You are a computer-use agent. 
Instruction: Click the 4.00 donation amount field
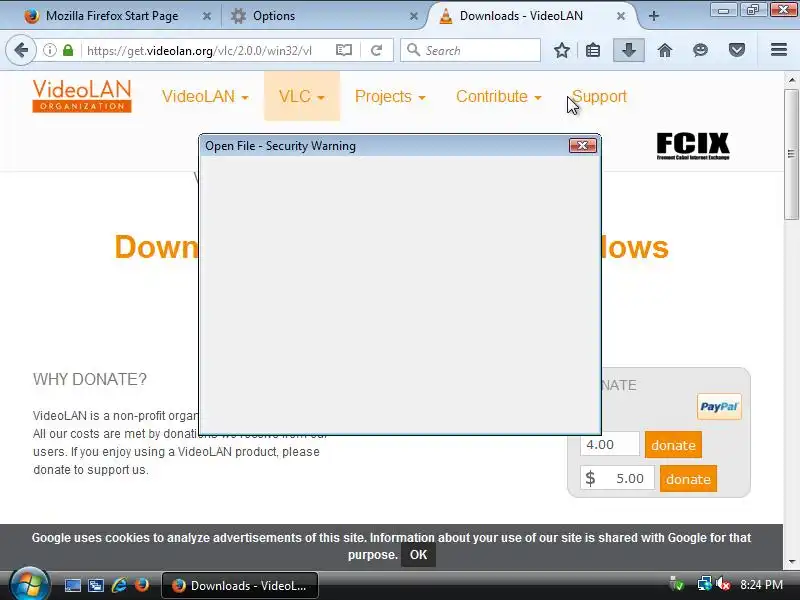pos(610,444)
